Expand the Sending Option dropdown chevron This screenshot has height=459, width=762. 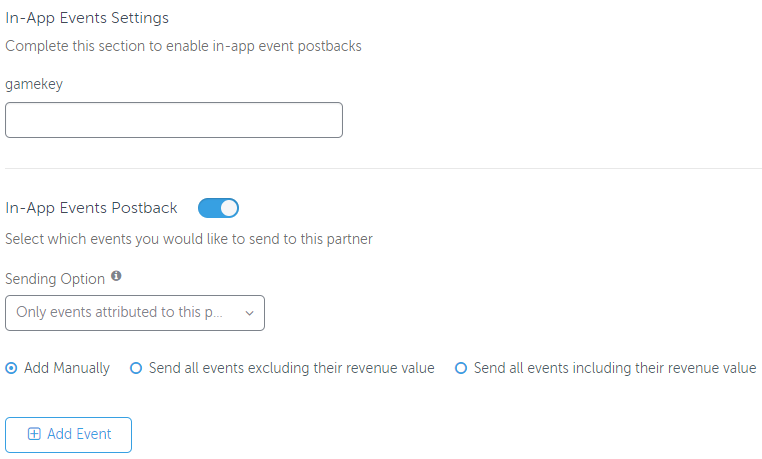[249, 313]
